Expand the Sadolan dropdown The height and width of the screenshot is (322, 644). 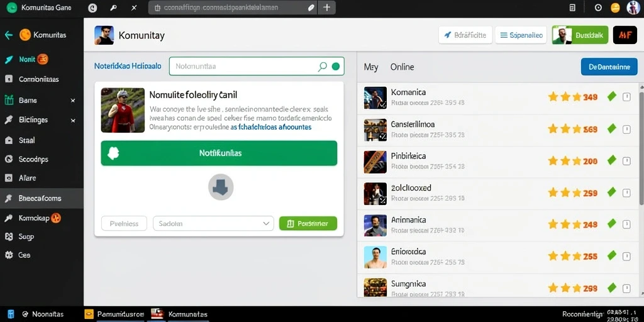[213, 224]
